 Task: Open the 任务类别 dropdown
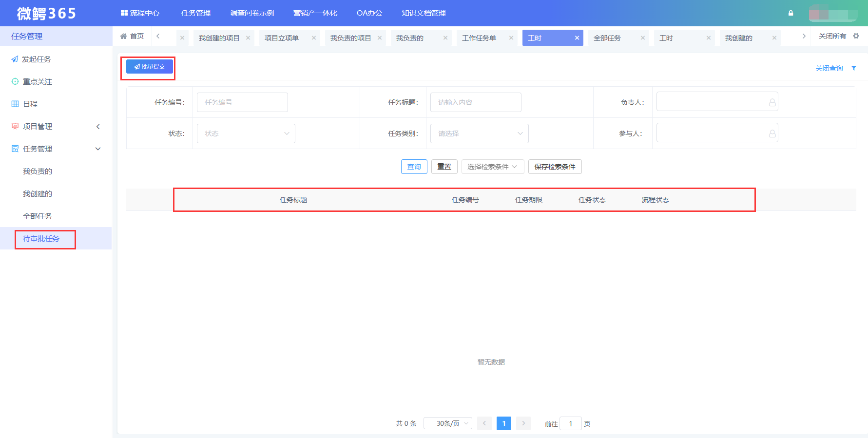(x=479, y=133)
